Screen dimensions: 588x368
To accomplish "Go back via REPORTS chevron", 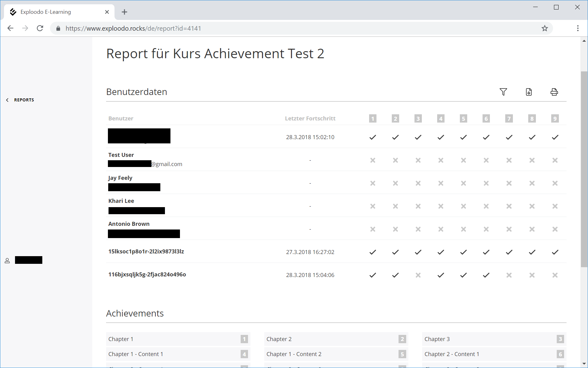I will 7,100.
